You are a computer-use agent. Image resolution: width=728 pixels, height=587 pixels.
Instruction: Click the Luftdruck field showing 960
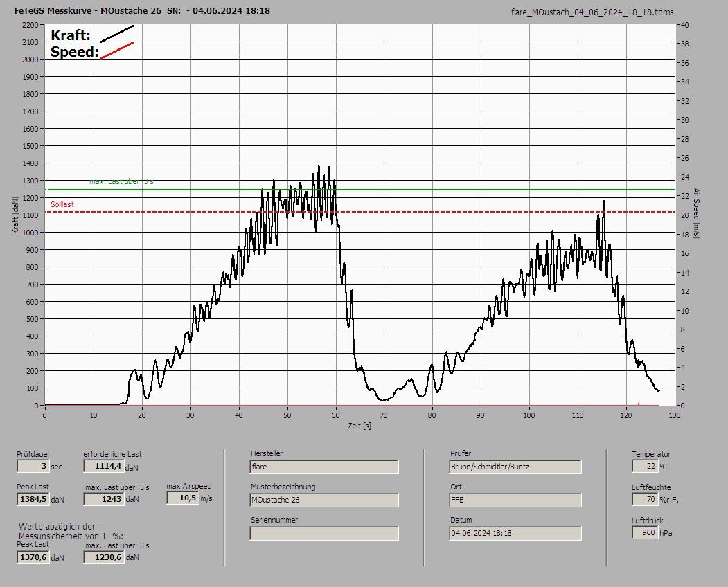(644, 533)
